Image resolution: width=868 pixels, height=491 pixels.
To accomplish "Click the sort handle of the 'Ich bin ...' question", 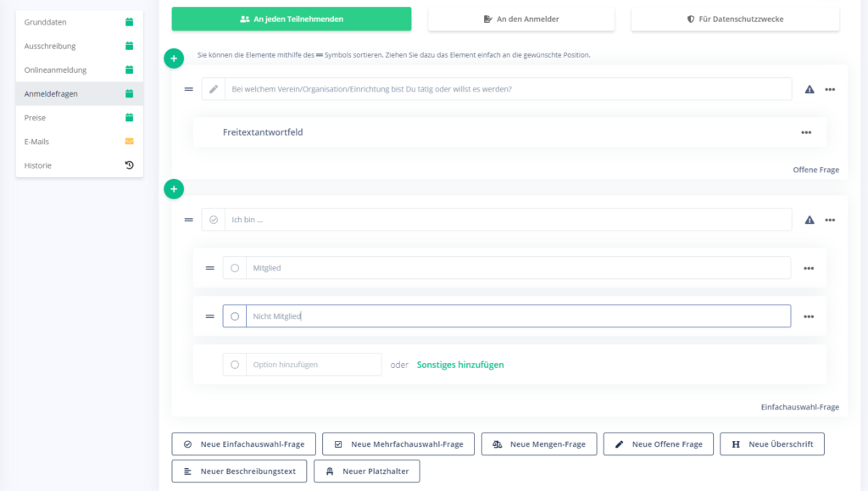I will (x=188, y=220).
